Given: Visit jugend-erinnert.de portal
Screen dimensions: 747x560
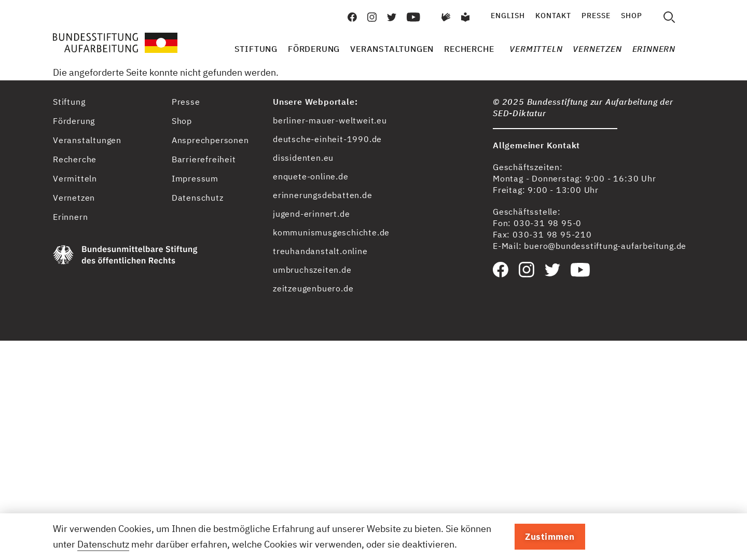Looking at the screenshot, I should click(311, 214).
